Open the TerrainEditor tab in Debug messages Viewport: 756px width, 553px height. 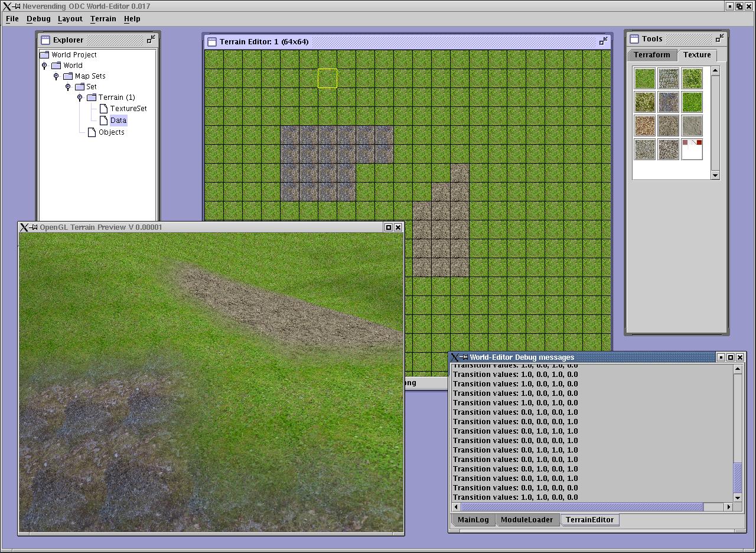click(589, 520)
